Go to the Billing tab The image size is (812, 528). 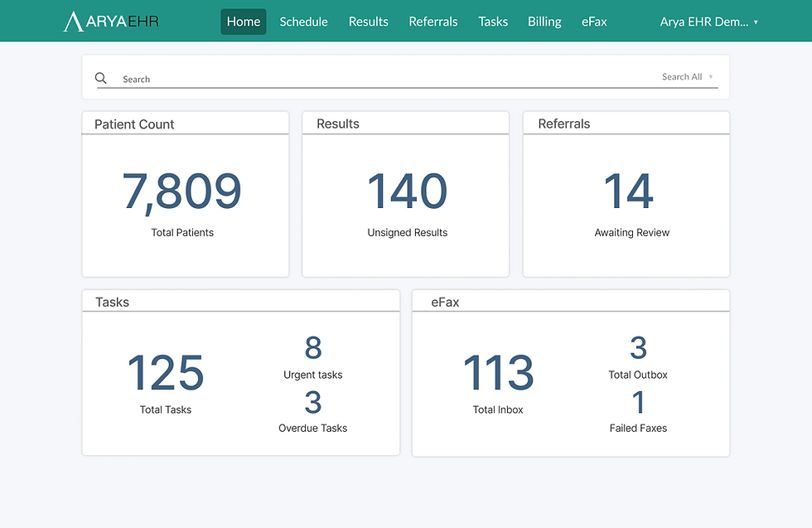tap(544, 22)
